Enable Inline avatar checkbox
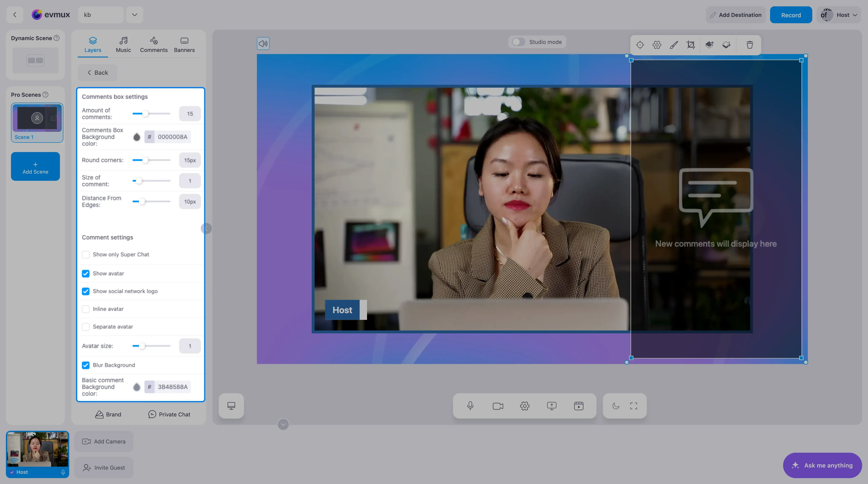 tap(85, 309)
